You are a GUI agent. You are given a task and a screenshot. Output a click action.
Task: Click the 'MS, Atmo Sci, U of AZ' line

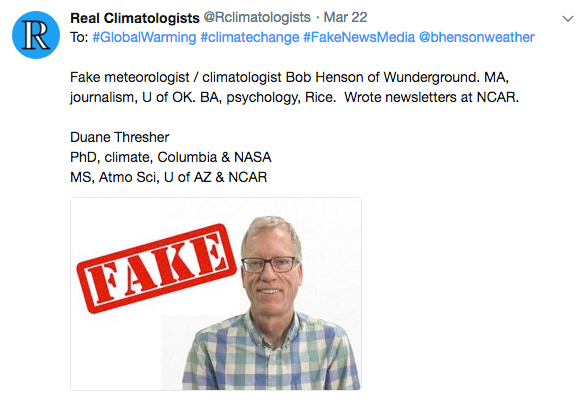[169, 177]
